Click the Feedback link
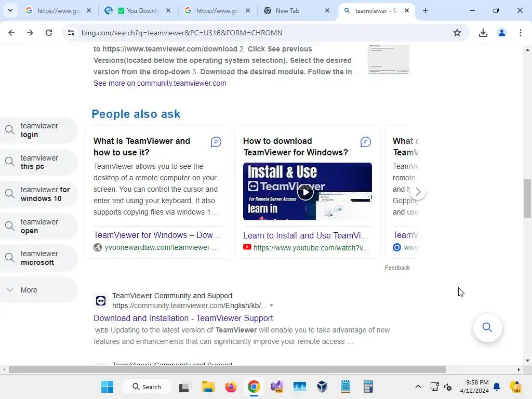This screenshot has height=399, width=532. [397, 268]
